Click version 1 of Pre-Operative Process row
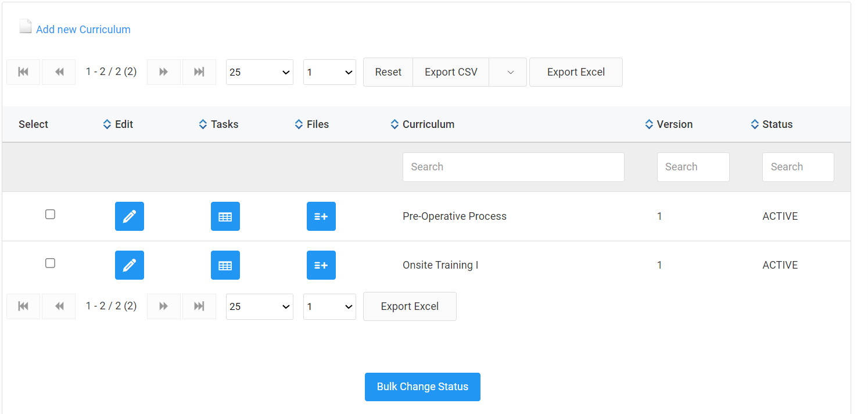Screen dimensions: 868x414 click(659, 216)
